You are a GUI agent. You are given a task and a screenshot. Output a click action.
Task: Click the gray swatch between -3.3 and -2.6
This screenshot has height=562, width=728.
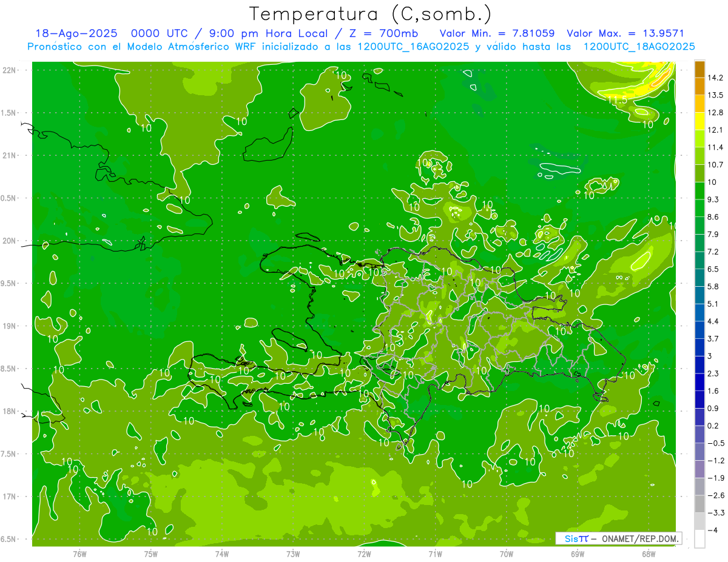(699, 504)
